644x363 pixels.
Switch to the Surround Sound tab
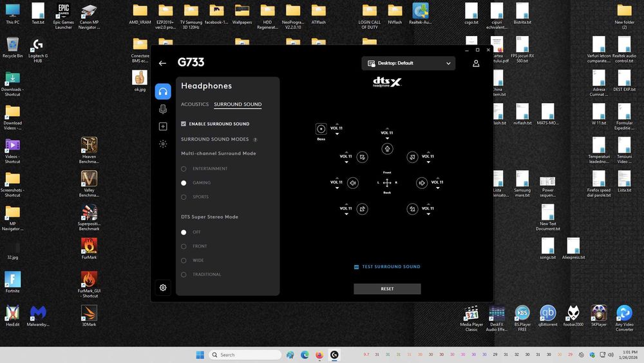click(238, 104)
